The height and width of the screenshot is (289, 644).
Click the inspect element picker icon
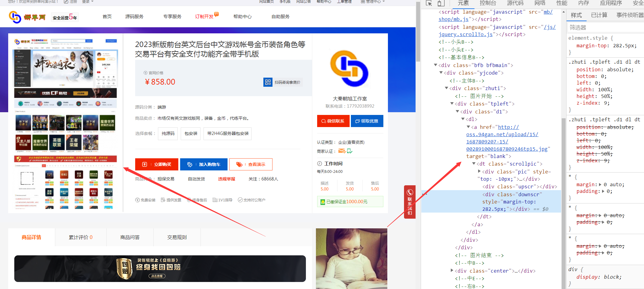(429, 3)
